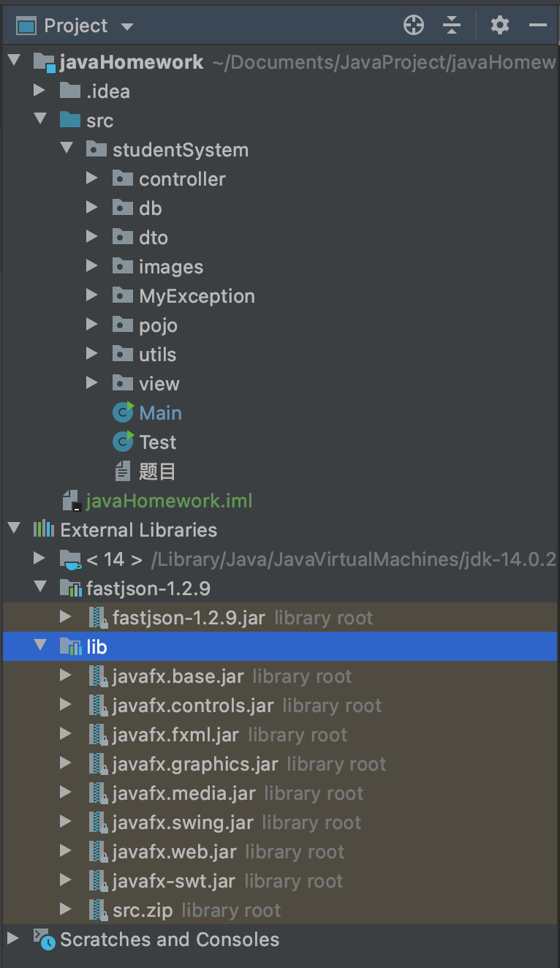Viewport: 560px width, 968px height.
Task: Click the controller package folder icon
Action: pyautogui.click(x=123, y=178)
